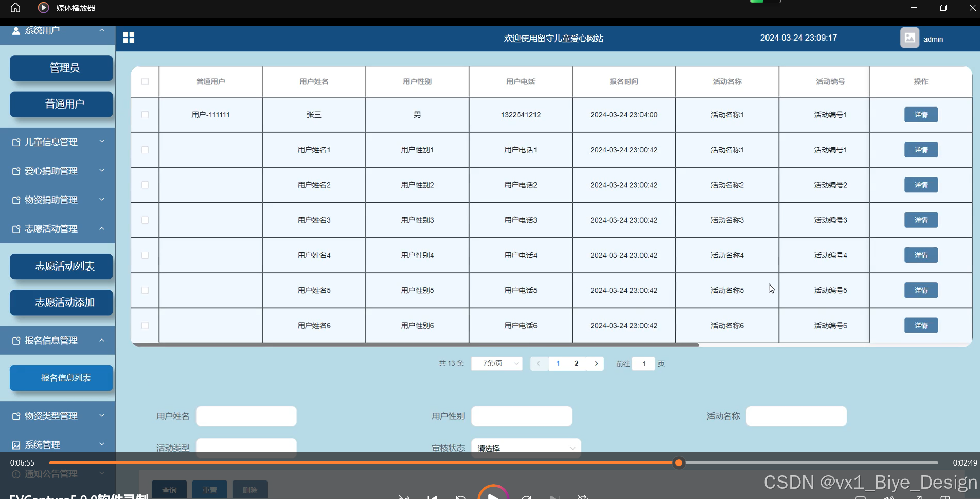Image resolution: width=980 pixels, height=499 pixels.
Task: Open 详情 for the 用户姓名5 row
Action: 921,290
